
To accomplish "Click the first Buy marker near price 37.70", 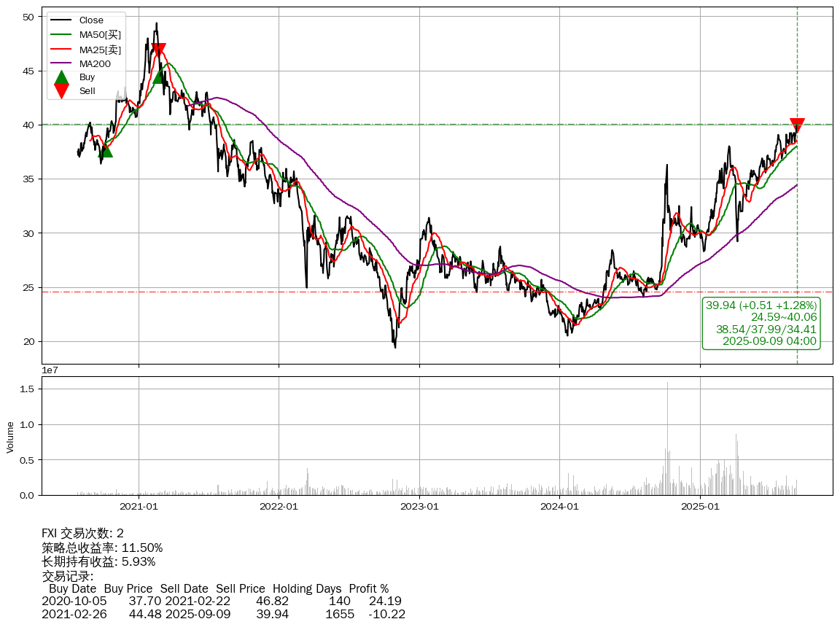I will click(106, 149).
